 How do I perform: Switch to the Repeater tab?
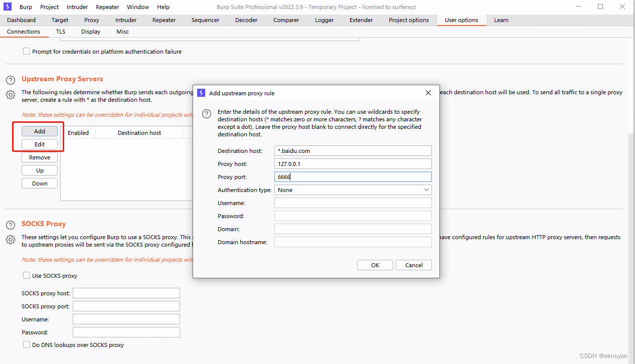point(164,20)
